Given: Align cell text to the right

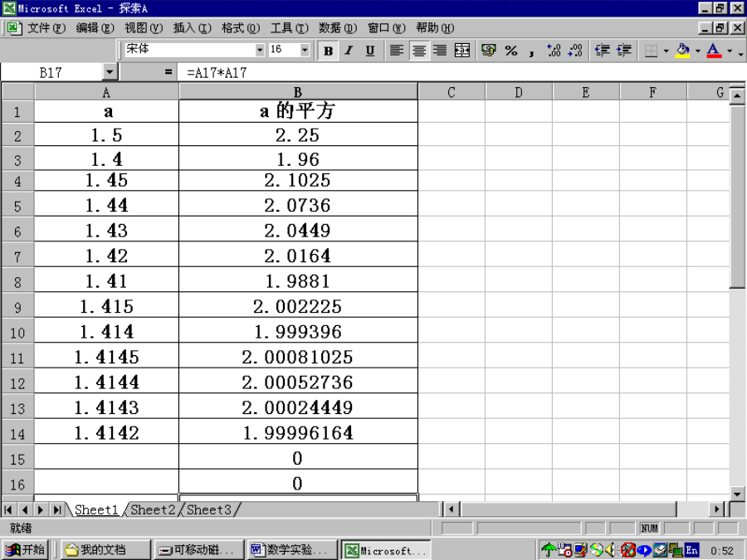Looking at the screenshot, I should pyautogui.click(x=440, y=51).
